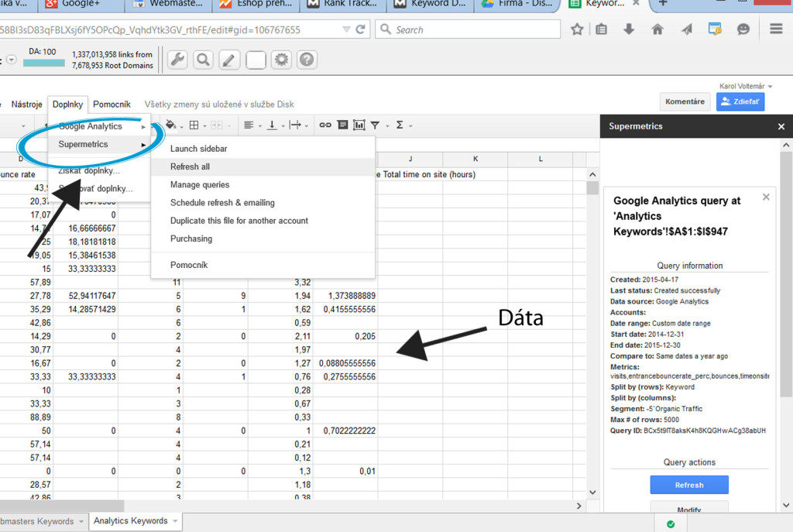Screen dimensions: 793x532
Task: Click the MozBar gear settings icon
Action: (x=281, y=60)
